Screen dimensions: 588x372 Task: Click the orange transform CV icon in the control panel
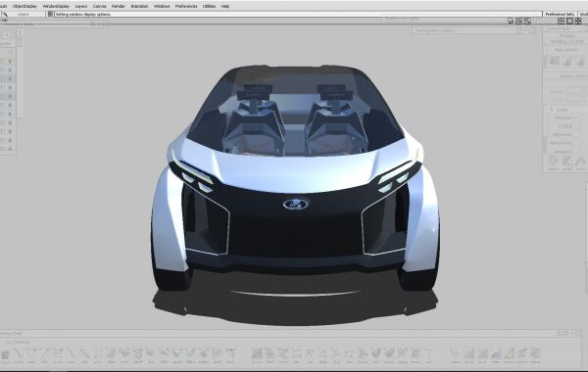pos(554,162)
